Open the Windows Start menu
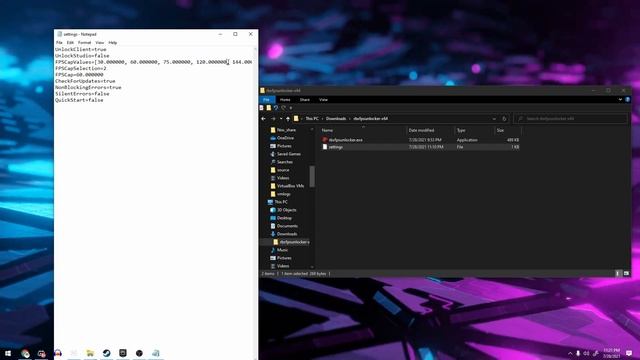The height and width of the screenshot is (360, 640). click(8, 353)
